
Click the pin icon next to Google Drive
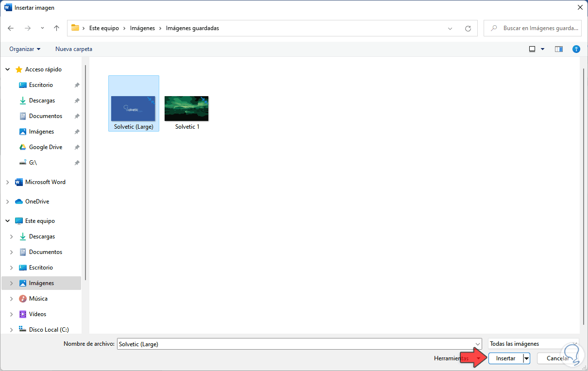(77, 147)
